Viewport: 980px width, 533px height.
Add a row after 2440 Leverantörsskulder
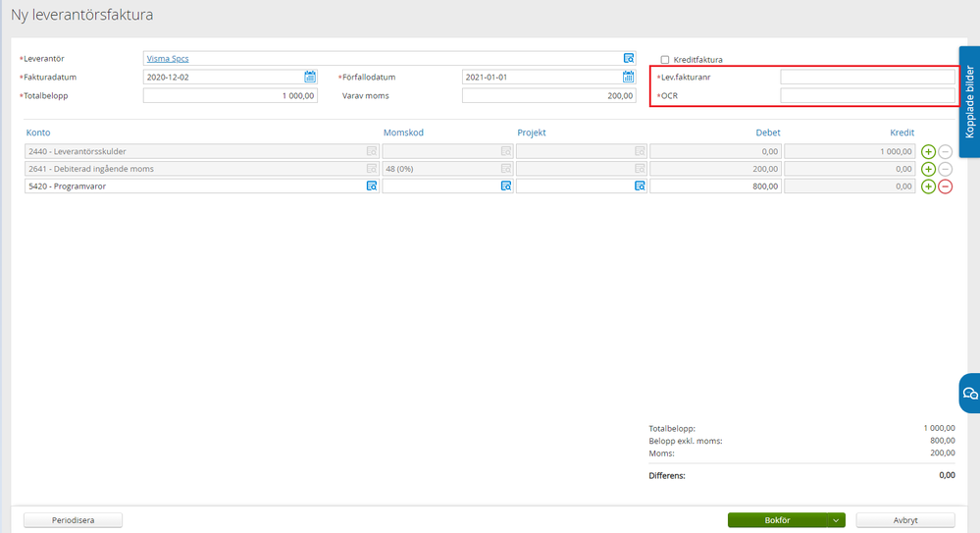[x=928, y=151]
